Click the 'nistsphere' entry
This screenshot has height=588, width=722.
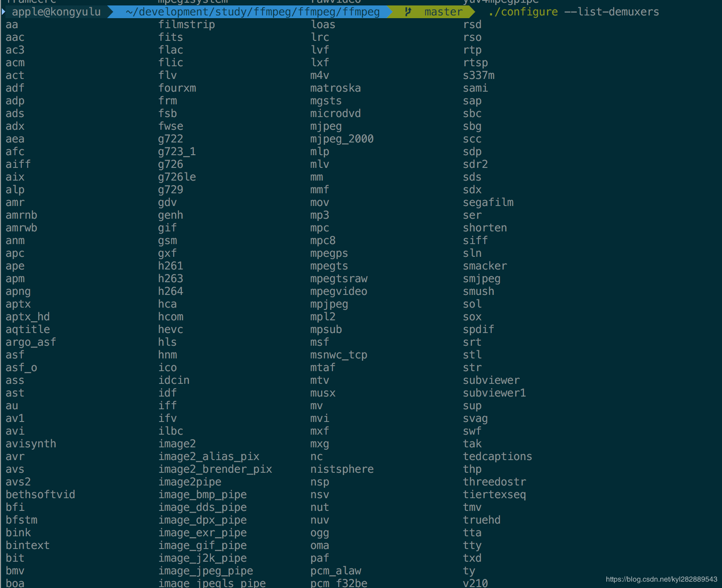click(x=342, y=469)
